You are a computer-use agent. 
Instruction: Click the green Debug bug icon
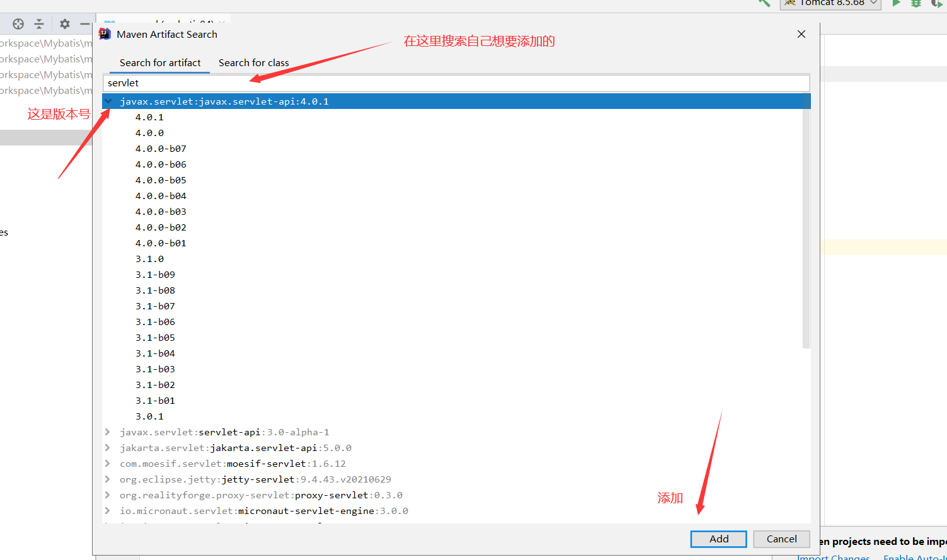(916, 3)
